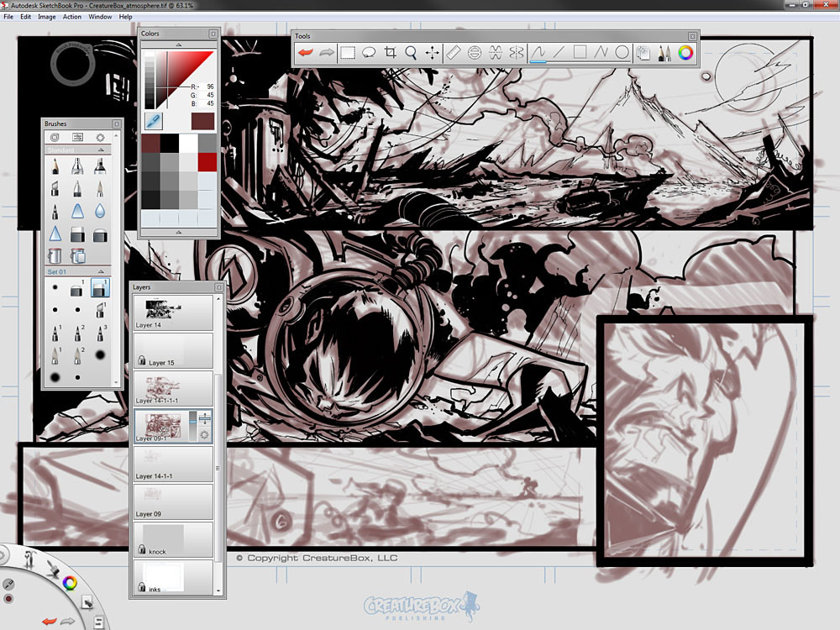
Task: Close the Tools palette
Action: point(692,36)
